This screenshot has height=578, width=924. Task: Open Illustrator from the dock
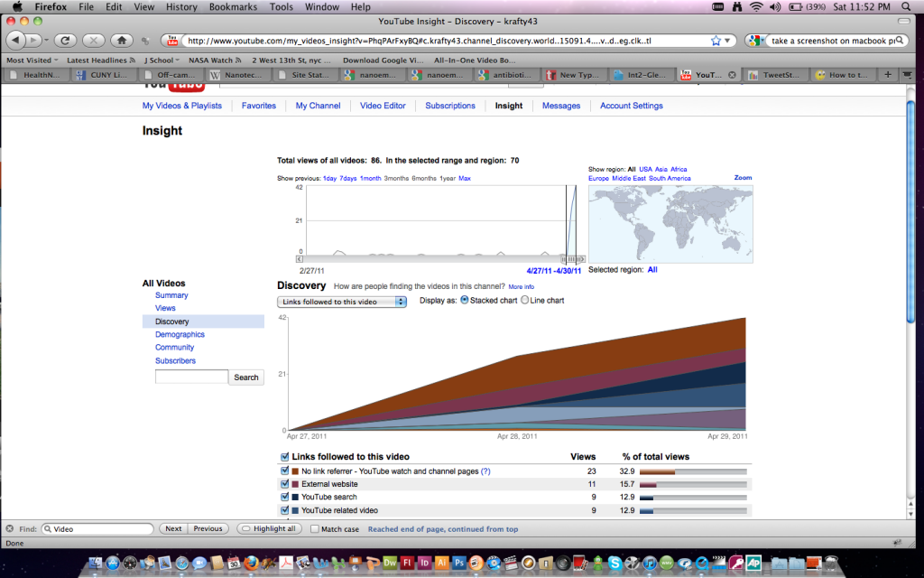click(441, 563)
